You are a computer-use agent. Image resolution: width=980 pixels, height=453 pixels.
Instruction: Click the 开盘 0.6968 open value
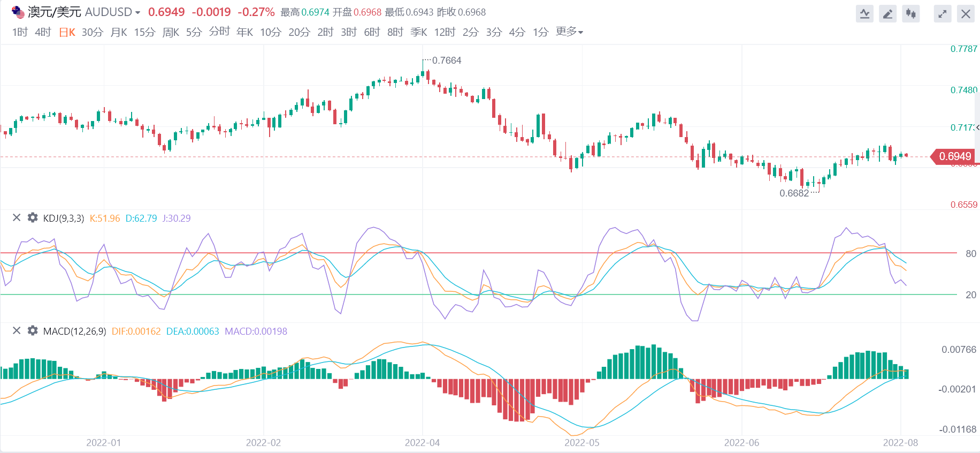tap(357, 12)
